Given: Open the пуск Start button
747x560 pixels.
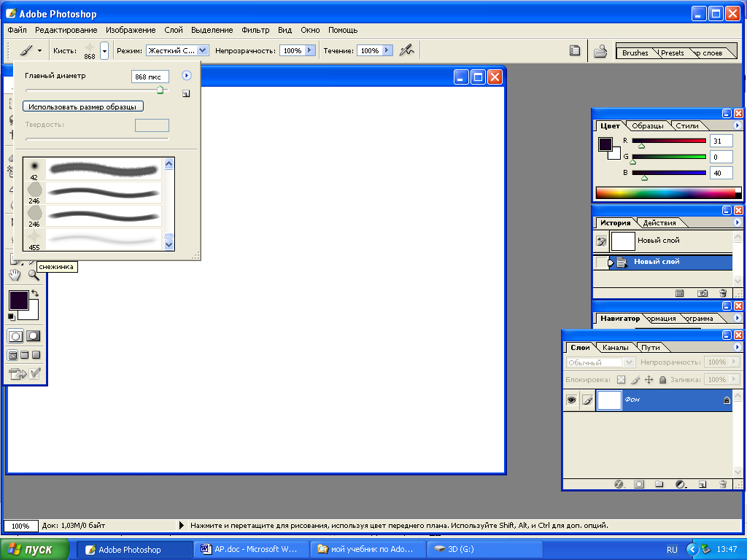Looking at the screenshot, I should 34,550.
